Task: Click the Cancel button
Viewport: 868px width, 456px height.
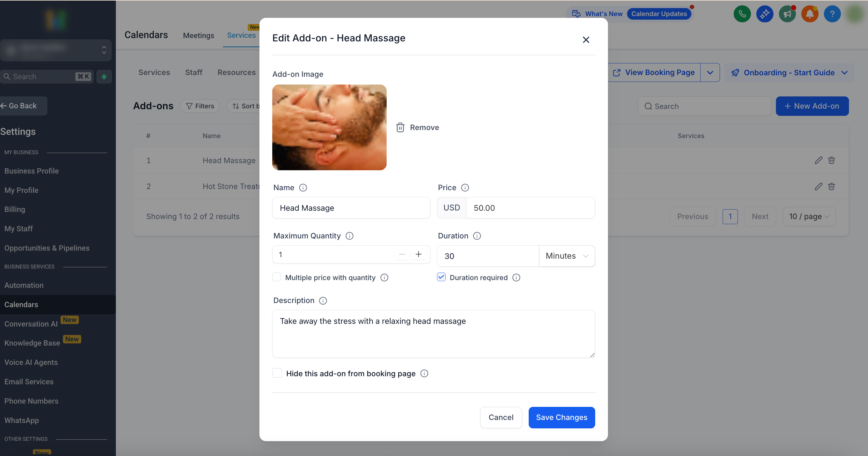Action: tap(501, 417)
